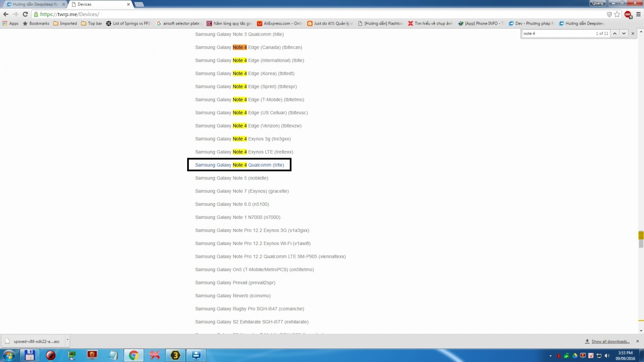Expand options arrow for xposed download item

[x=67, y=340]
